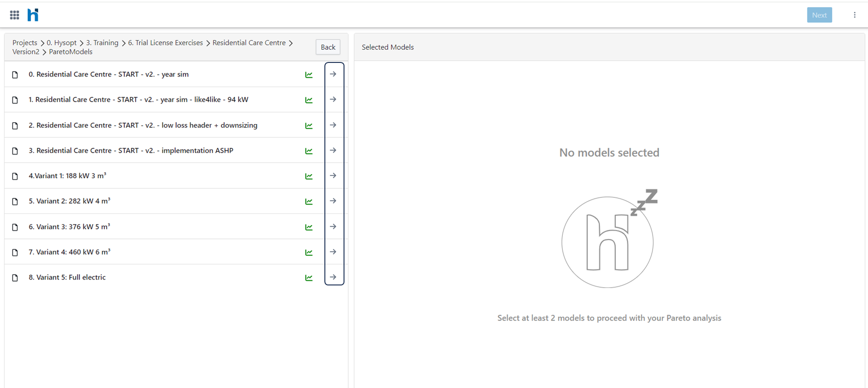Screen dimensions: 868x388
Task: Click arrow to select year sim model 0
Action: pos(334,74)
